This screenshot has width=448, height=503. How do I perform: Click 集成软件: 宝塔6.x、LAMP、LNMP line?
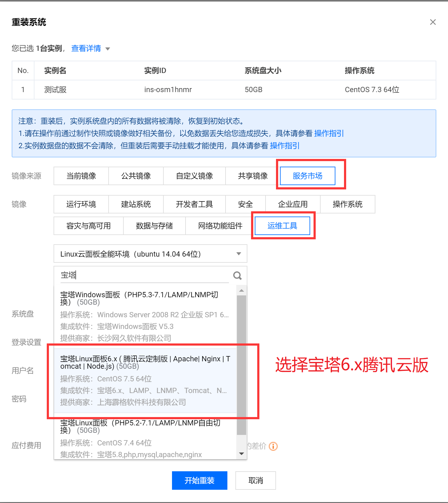(x=143, y=391)
